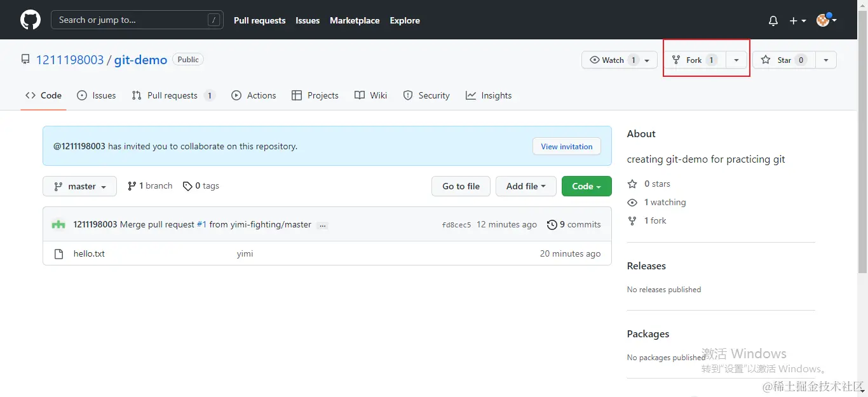Expand the commit message ellipsis
This screenshot has width=868, height=397.
tap(322, 225)
